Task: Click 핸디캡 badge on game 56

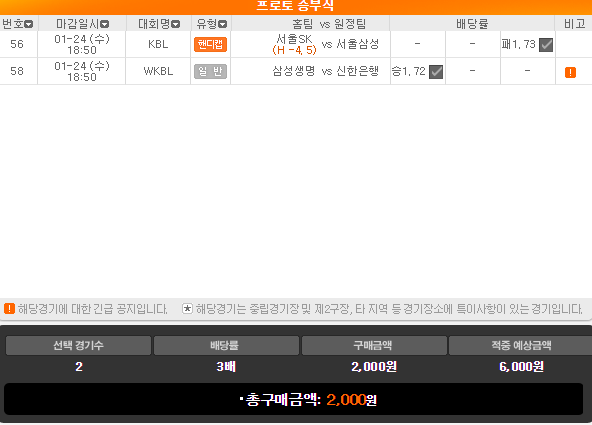Action: (x=210, y=45)
